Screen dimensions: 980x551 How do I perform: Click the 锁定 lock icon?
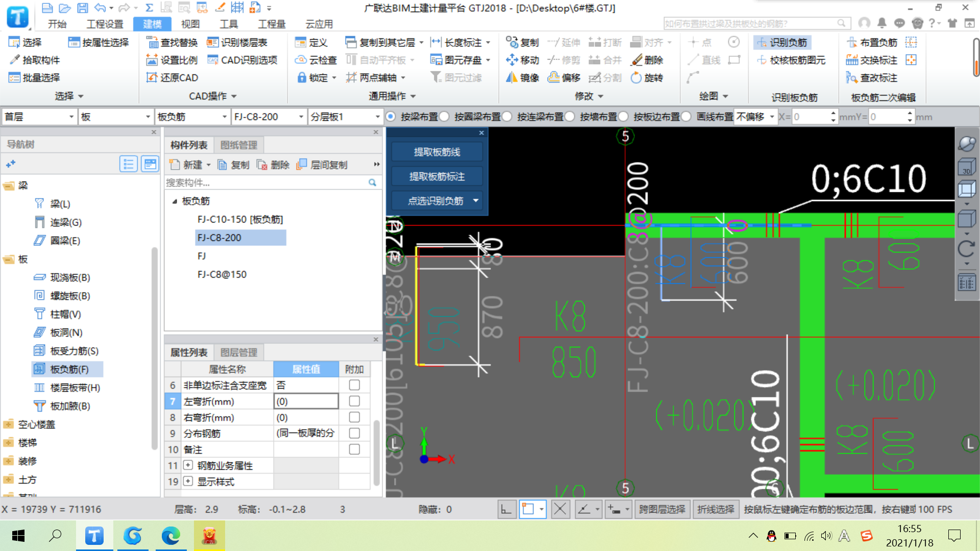point(302,78)
